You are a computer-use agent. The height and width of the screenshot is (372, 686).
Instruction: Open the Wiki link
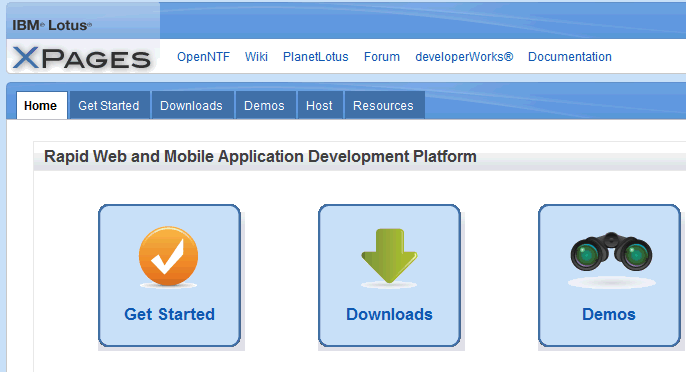[256, 57]
